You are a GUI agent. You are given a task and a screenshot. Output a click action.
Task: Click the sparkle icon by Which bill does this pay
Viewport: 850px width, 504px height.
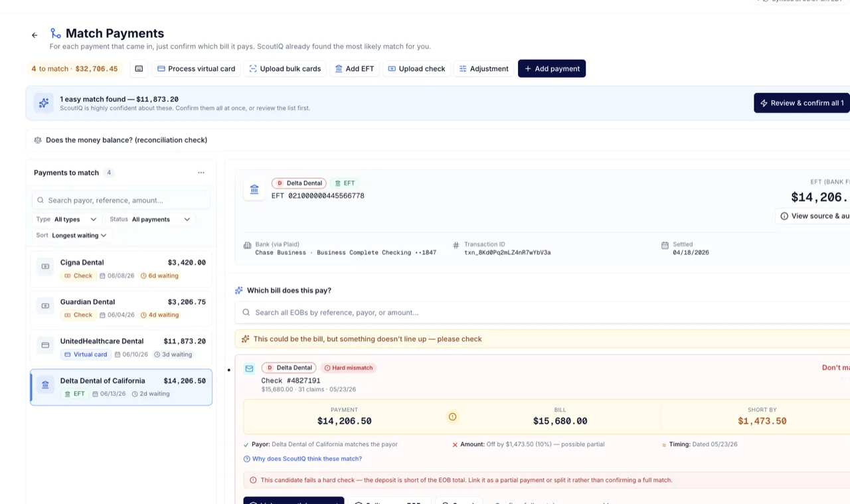(x=239, y=290)
